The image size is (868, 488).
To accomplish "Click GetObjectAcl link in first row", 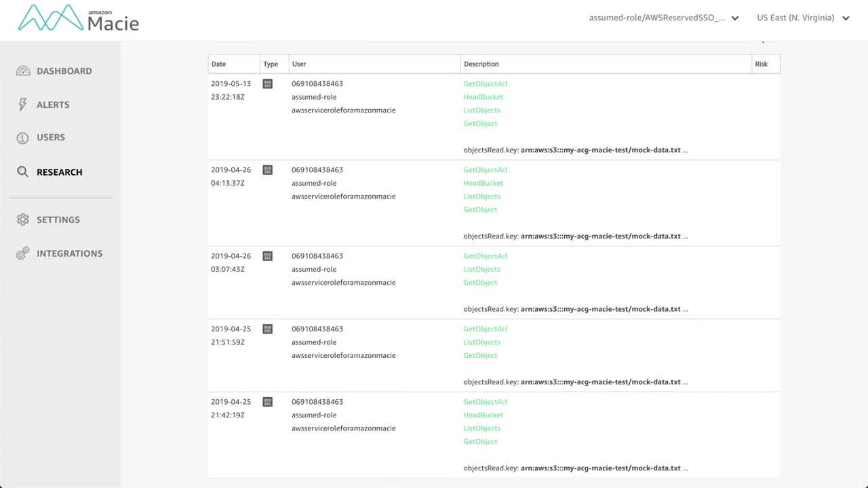I will (x=485, y=84).
